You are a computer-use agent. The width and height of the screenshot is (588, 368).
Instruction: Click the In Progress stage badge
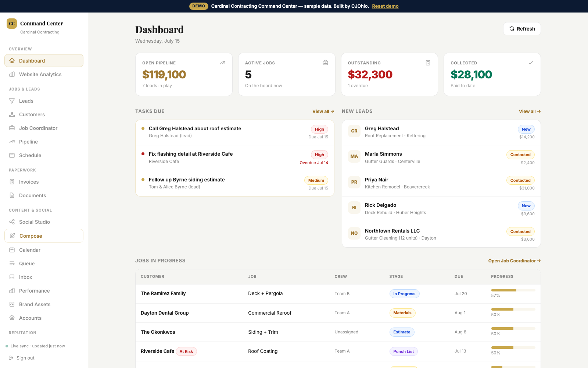pyautogui.click(x=404, y=294)
